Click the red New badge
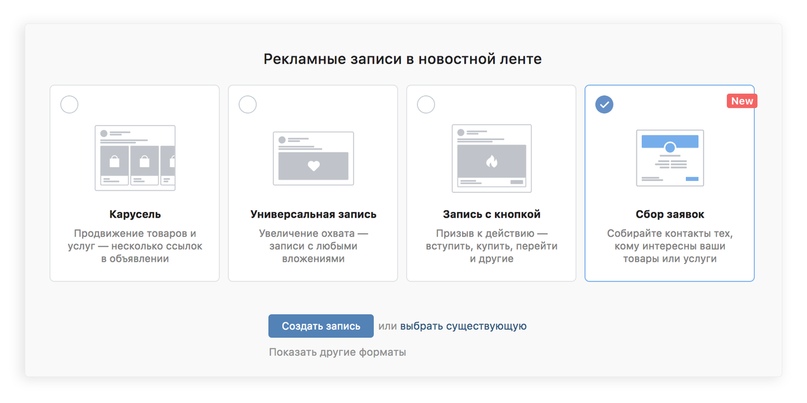 [x=741, y=101]
